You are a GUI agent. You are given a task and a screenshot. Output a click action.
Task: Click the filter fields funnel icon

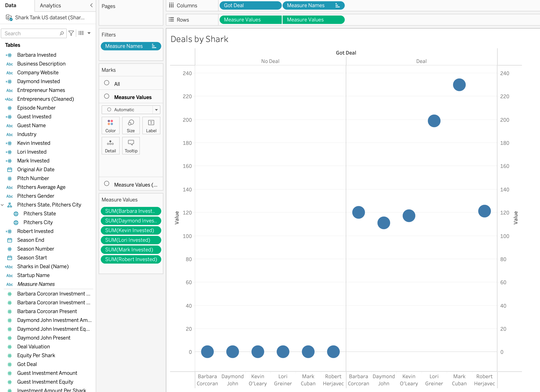tap(71, 33)
